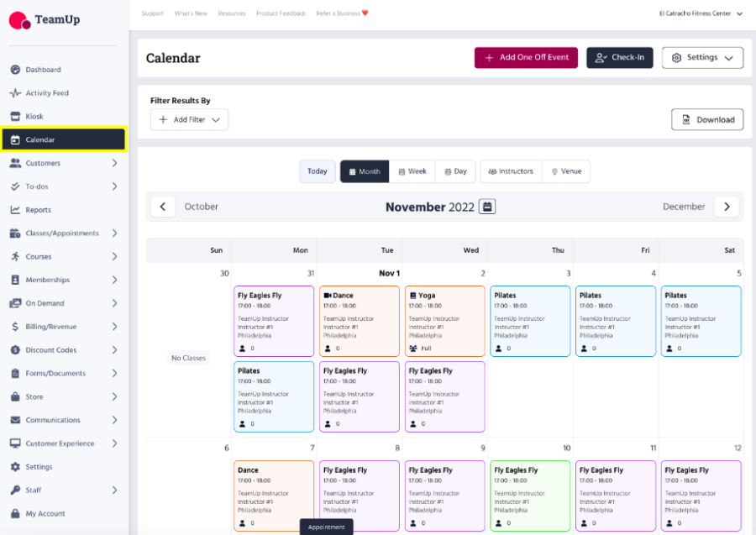Open the Activity Feed page
This screenshot has height=535, width=756.
click(x=49, y=92)
